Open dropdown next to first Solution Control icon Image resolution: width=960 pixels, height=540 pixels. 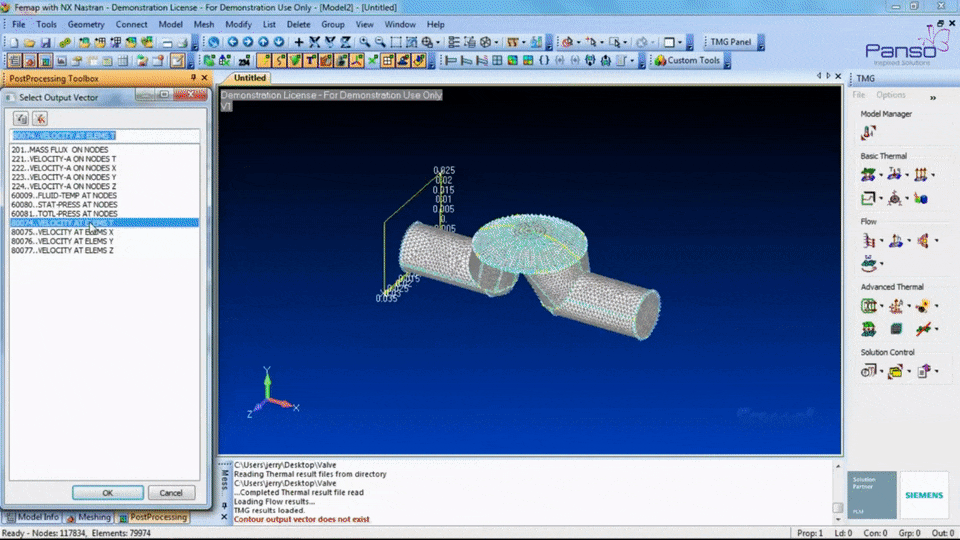coord(882,371)
